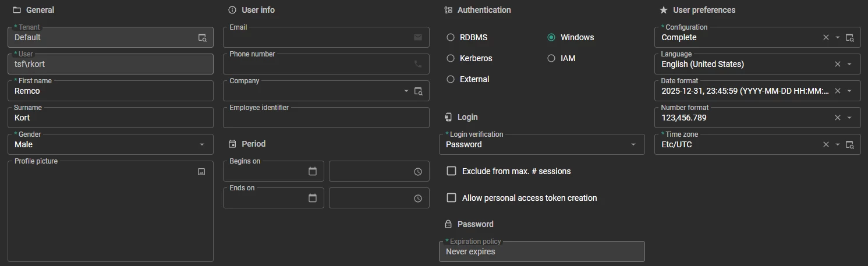The width and height of the screenshot is (868, 266).
Task: Open the Time zone lookup icon
Action: (x=850, y=145)
